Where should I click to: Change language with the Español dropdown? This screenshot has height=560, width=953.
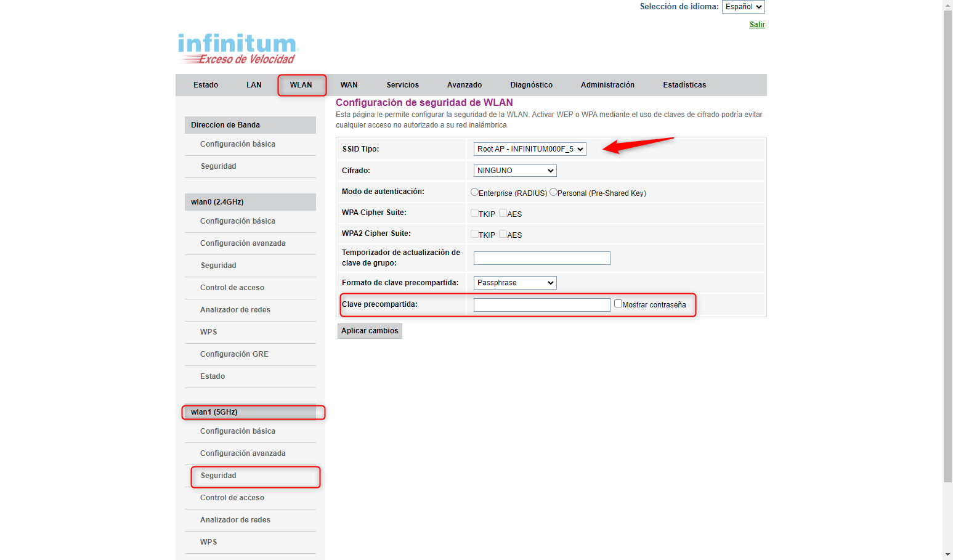pyautogui.click(x=743, y=7)
